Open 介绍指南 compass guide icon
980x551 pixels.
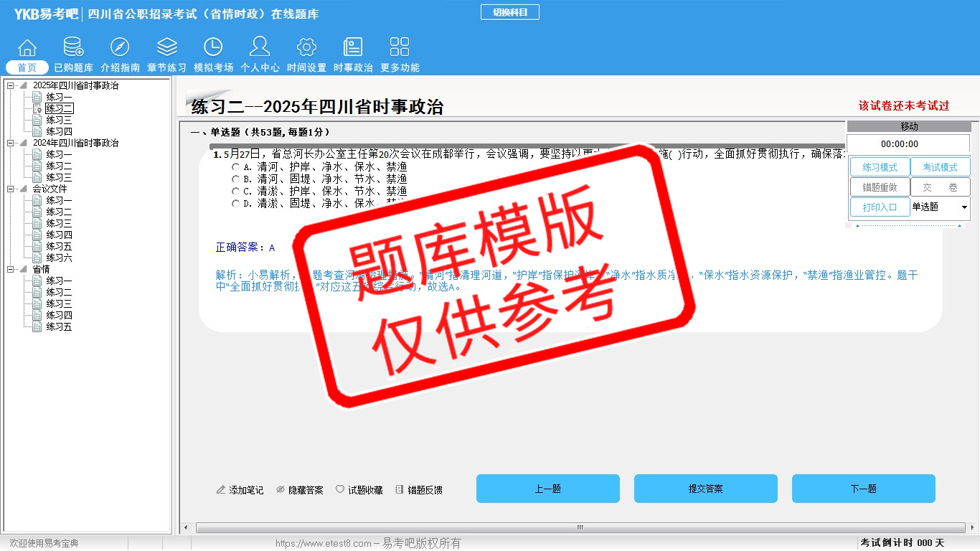coord(120,48)
